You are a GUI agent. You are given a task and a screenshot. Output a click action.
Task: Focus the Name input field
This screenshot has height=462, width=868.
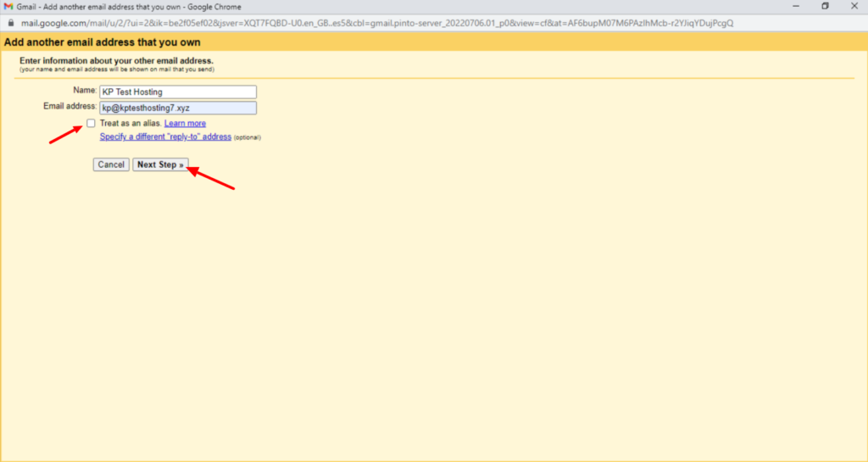(178, 92)
